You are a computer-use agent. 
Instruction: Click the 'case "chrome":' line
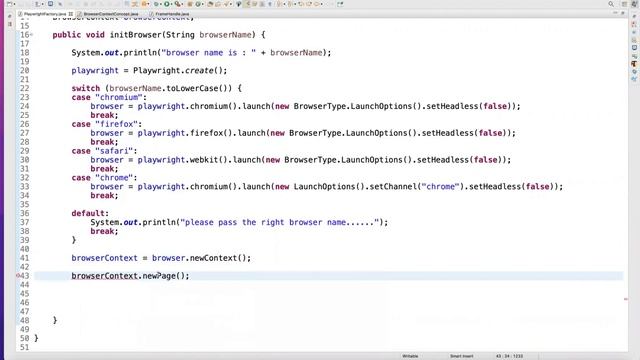104,178
